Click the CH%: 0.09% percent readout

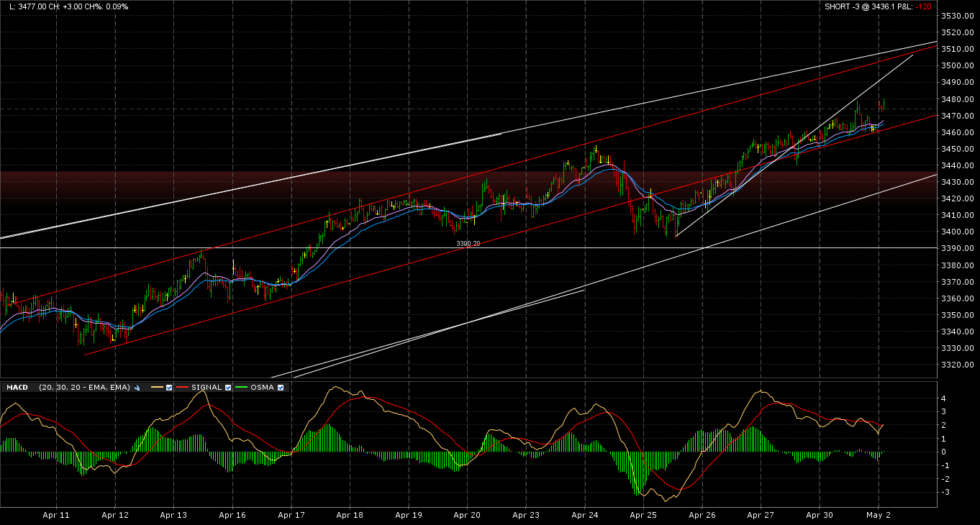click(x=108, y=6)
